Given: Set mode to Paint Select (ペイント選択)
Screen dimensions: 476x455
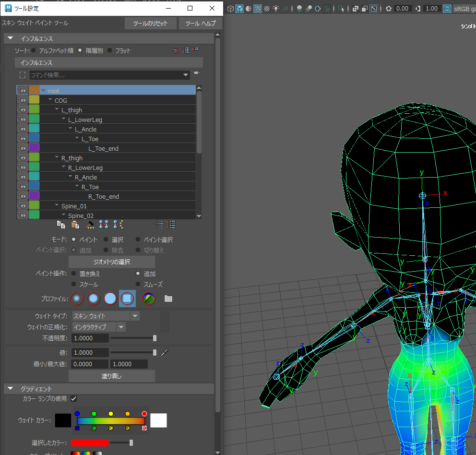Looking at the screenshot, I should pyautogui.click(x=138, y=239).
